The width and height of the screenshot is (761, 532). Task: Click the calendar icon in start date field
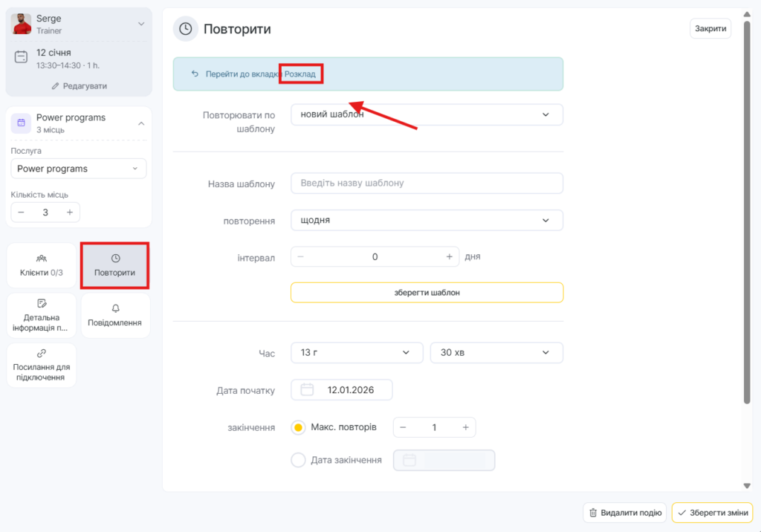(x=308, y=390)
